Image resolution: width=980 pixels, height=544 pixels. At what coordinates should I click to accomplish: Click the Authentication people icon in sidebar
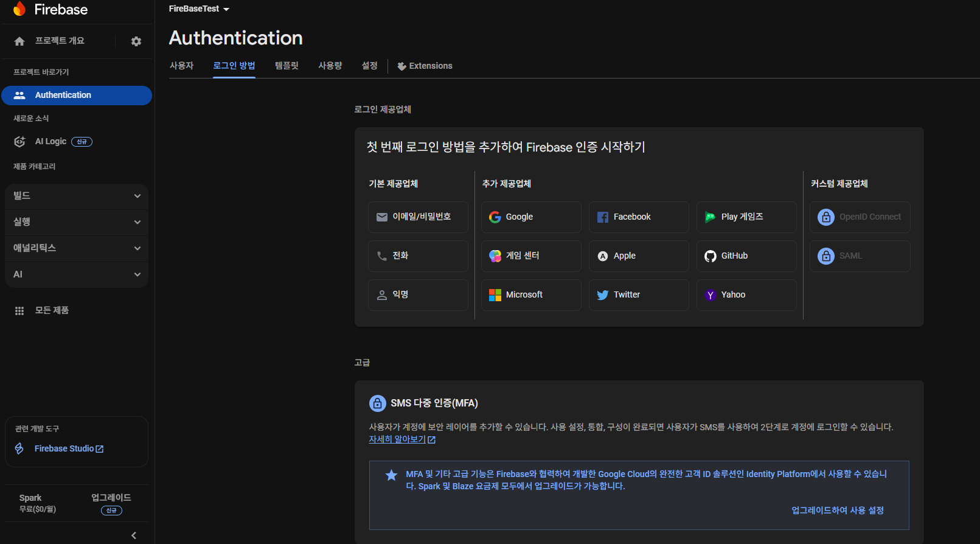[x=19, y=96]
